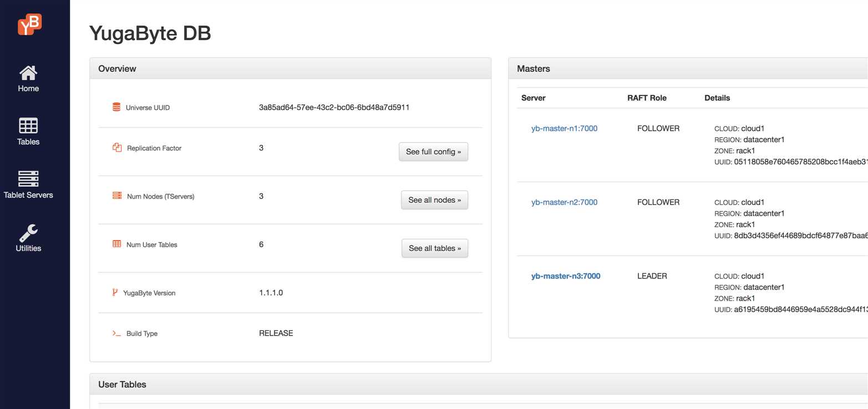Click the YugaByte Version branch icon
The height and width of the screenshot is (409, 868).
pyautogui.click(x=115, y=292)
